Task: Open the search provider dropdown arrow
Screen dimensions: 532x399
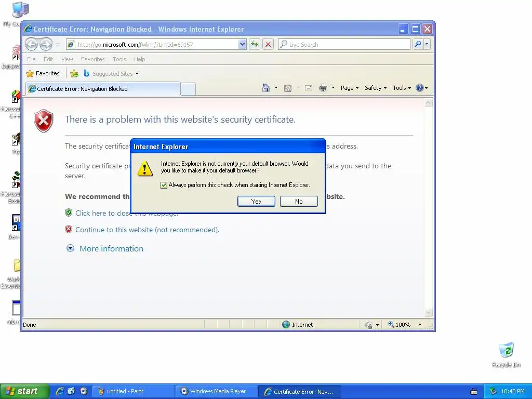Action: [x=427, y=44]
